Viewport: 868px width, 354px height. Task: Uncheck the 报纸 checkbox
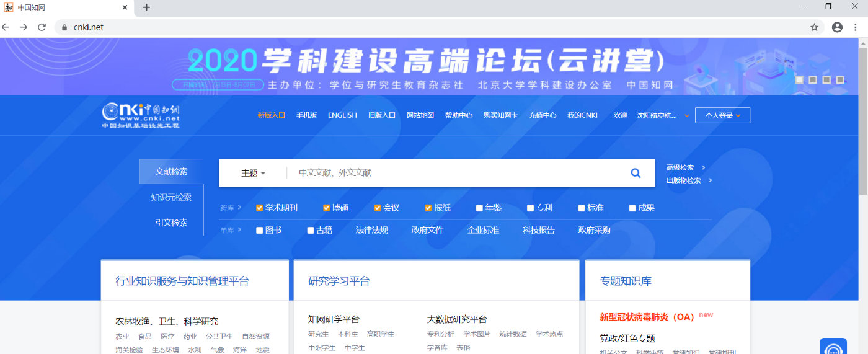[428, 208]
